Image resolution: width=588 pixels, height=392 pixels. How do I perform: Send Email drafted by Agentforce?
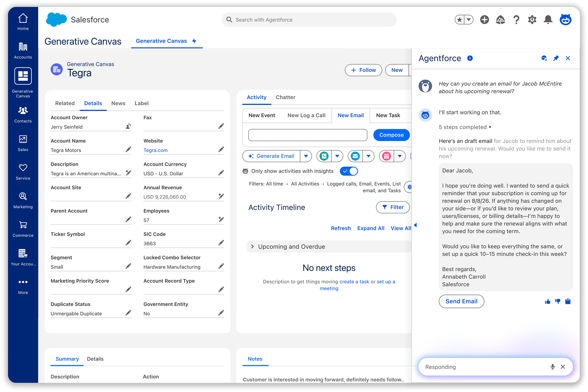pos(461,301)
